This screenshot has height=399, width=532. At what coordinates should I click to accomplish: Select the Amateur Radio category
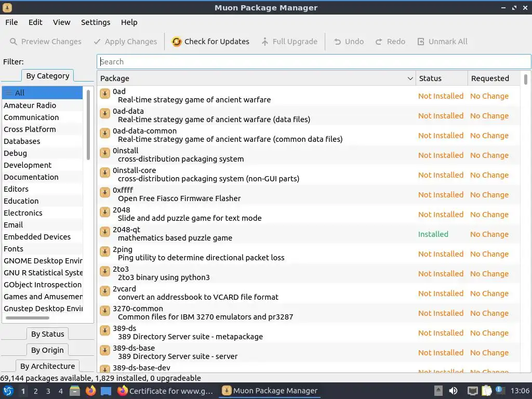[x=43, y=105]
